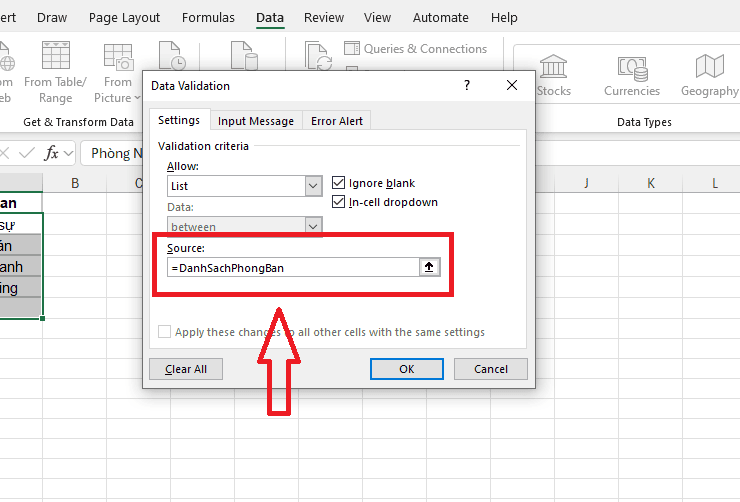Click the Refresh All icon
Viewport: 740px width, 502px height.
319,56
